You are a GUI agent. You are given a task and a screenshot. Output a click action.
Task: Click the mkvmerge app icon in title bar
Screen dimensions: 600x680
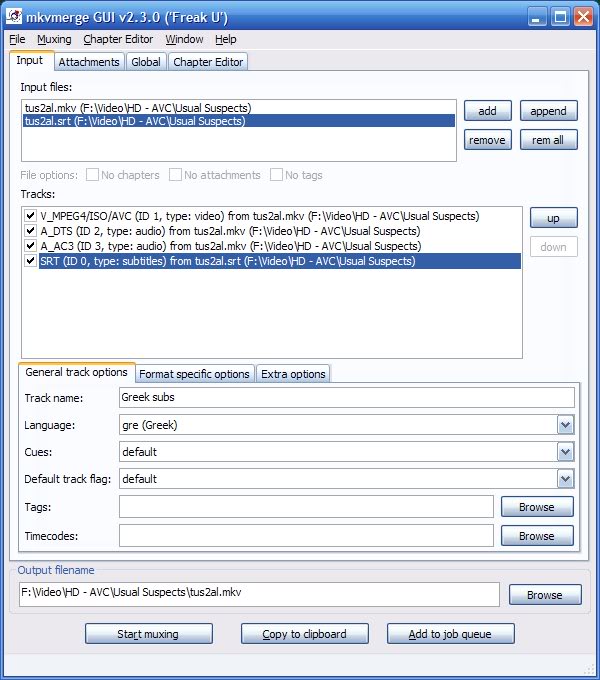15,15
